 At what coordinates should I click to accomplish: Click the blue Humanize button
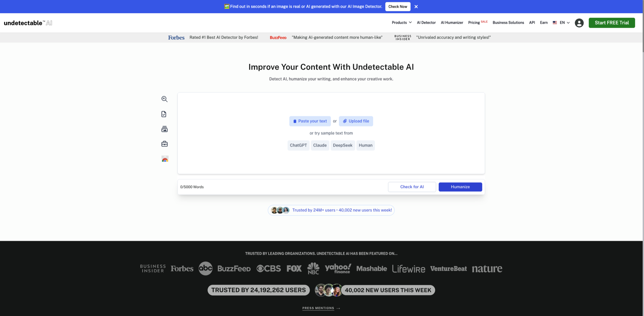pos(460,187)
